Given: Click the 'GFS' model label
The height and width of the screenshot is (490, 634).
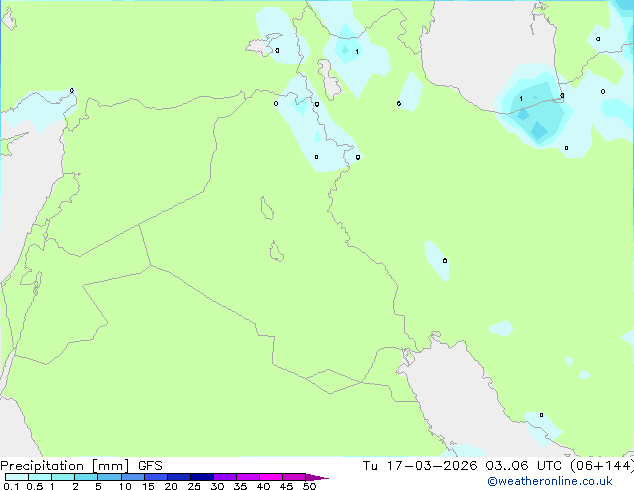Looking at the screenshot, I should click(x=150, y=466).
